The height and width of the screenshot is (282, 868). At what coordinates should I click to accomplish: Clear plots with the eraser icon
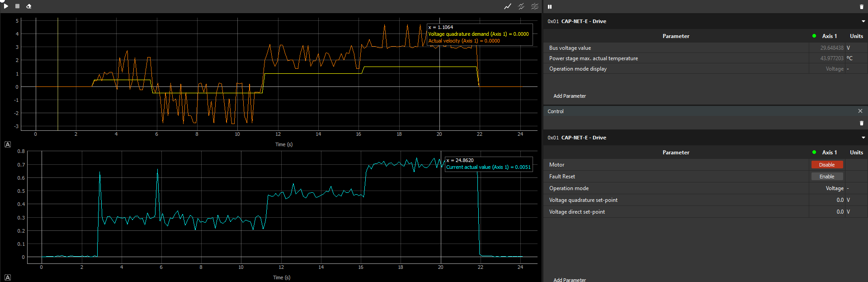click(x=29, y=6)
